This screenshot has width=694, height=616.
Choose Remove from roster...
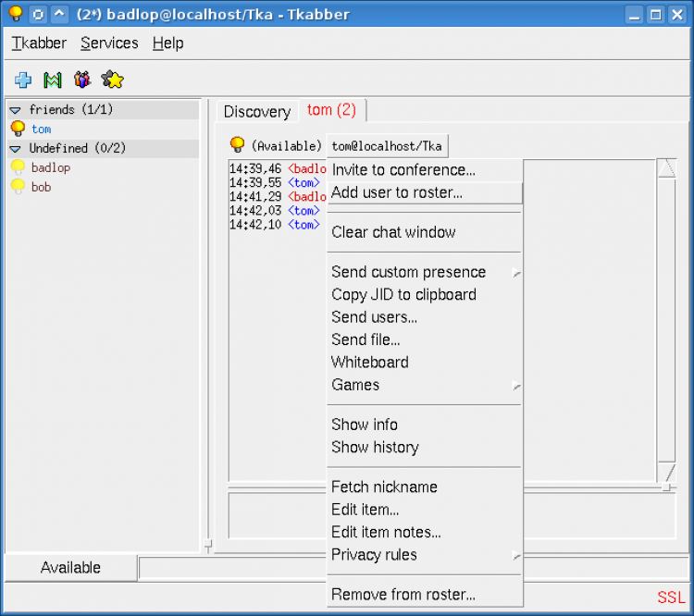[x=425, y=595]
